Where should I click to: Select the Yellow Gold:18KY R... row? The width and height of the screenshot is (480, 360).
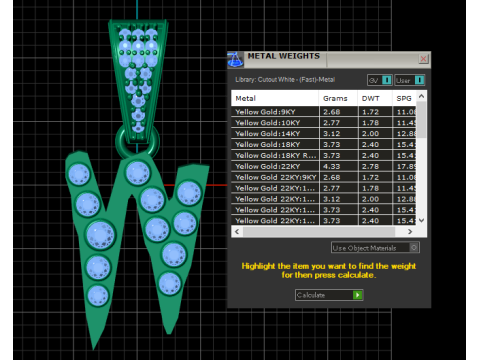[x=324, y=156]
